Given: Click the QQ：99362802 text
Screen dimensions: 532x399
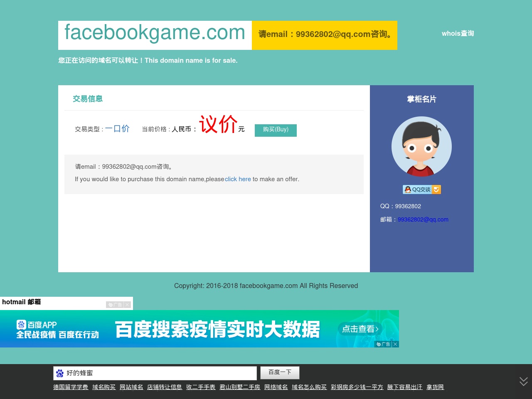Looking at the screenshot, I should pos(401,206).
